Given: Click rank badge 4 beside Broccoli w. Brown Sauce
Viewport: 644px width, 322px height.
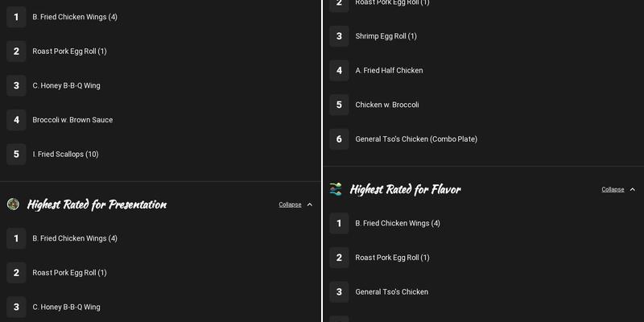Looking at the screenshot, I should (16, 120).
